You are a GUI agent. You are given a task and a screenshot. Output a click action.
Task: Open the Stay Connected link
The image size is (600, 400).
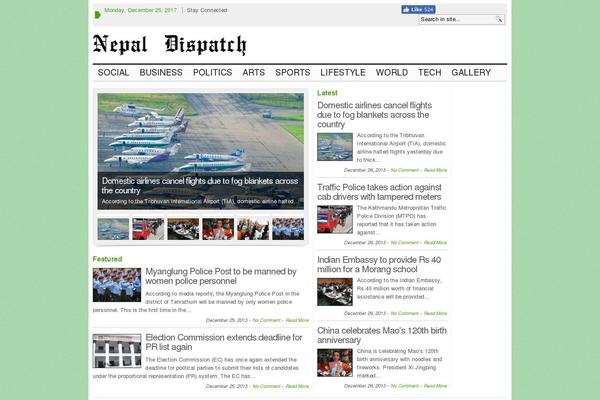click(207, 10)
